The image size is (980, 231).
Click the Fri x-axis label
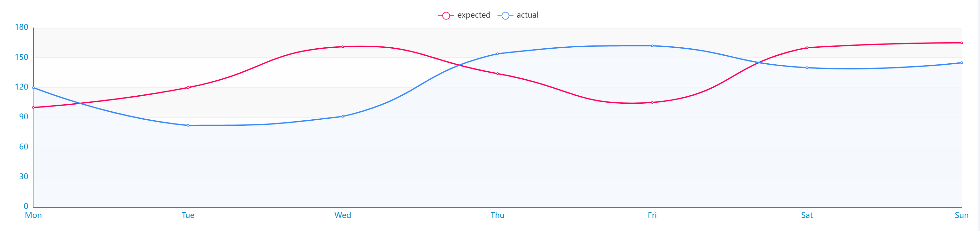point(652,215)
